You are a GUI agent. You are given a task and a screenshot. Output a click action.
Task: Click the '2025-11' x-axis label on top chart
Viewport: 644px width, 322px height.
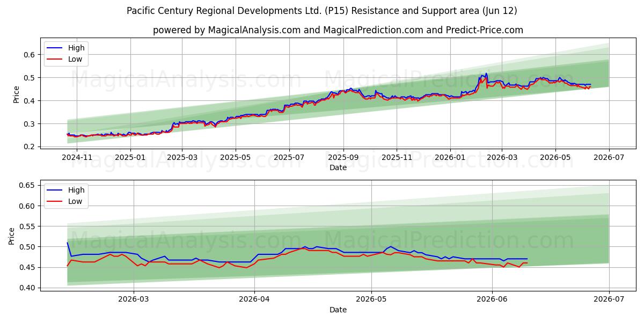pyautogui.click(x=397, y=158)
